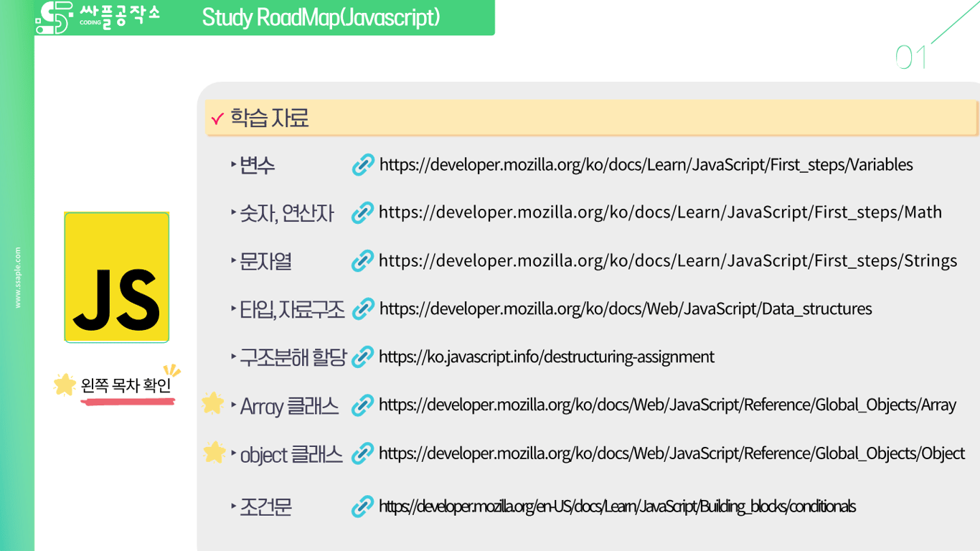Click the link icon next to 구조분해 할당

coord(364,357)
